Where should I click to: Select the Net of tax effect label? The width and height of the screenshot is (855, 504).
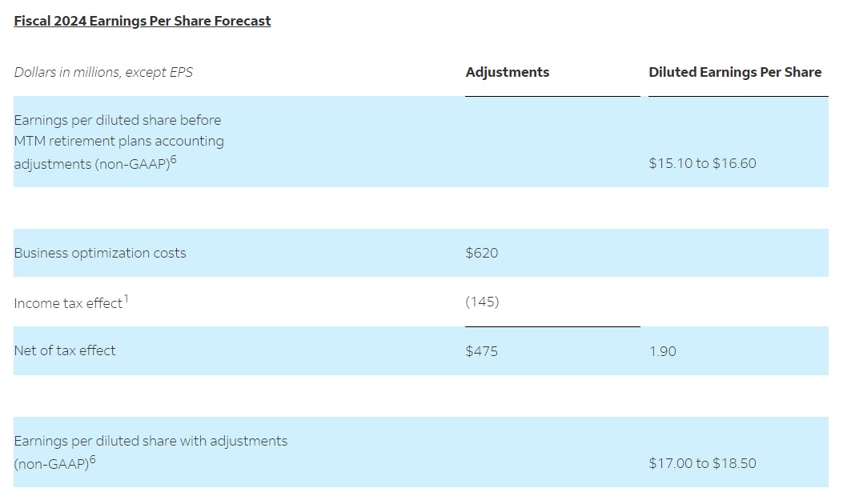64,350
